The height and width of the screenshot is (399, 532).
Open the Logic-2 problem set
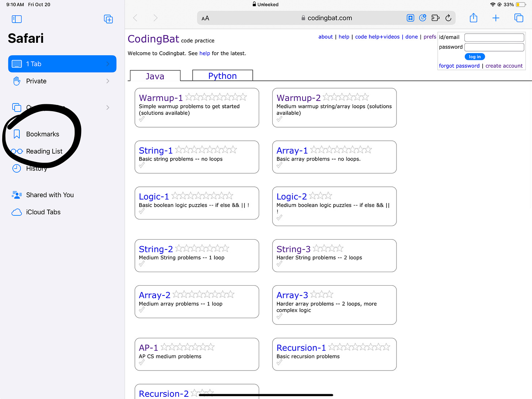tap(292, 197)
